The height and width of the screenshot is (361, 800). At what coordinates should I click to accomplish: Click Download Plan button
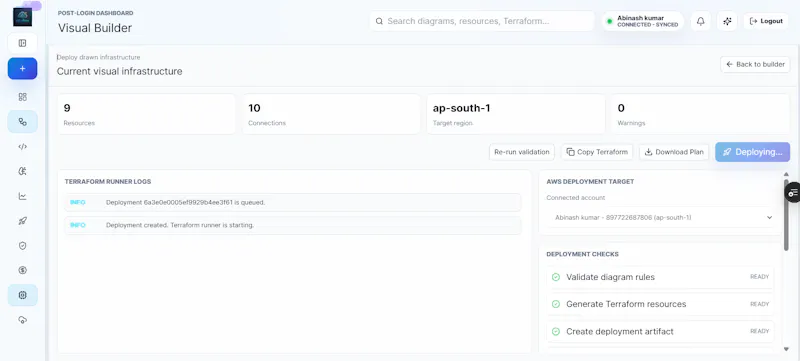[674, 152]
